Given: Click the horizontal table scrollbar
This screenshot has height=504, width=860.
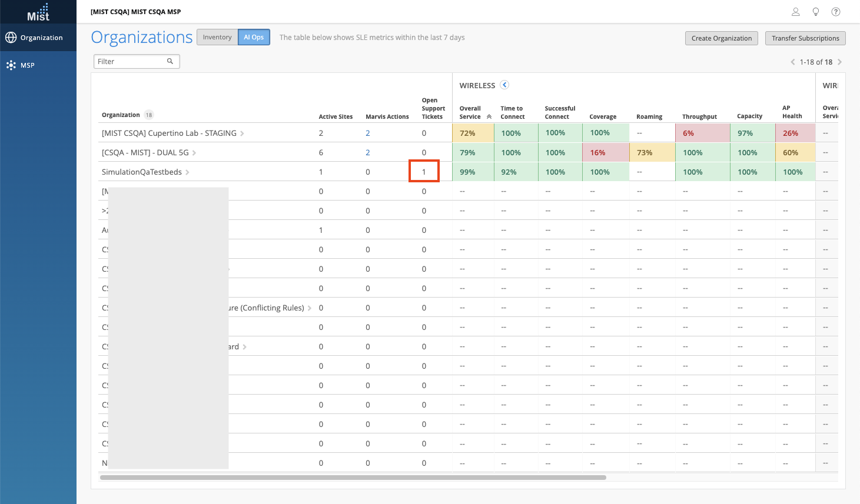Looking at the screenshot, I should point(353,478).
